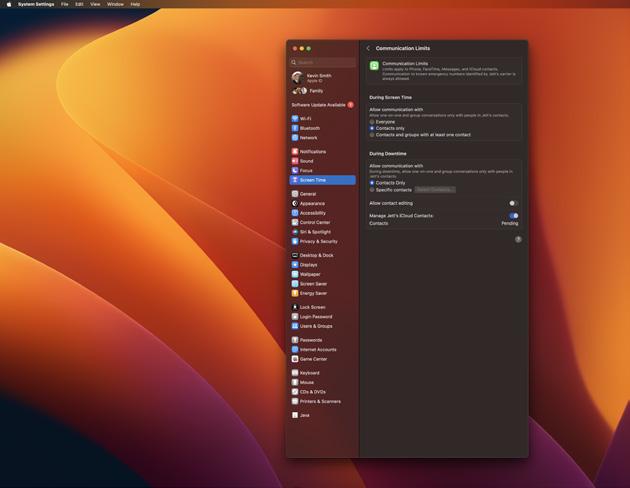Open the File menu
The width and height of the screenshot is (630, 488).
(65, 4)
